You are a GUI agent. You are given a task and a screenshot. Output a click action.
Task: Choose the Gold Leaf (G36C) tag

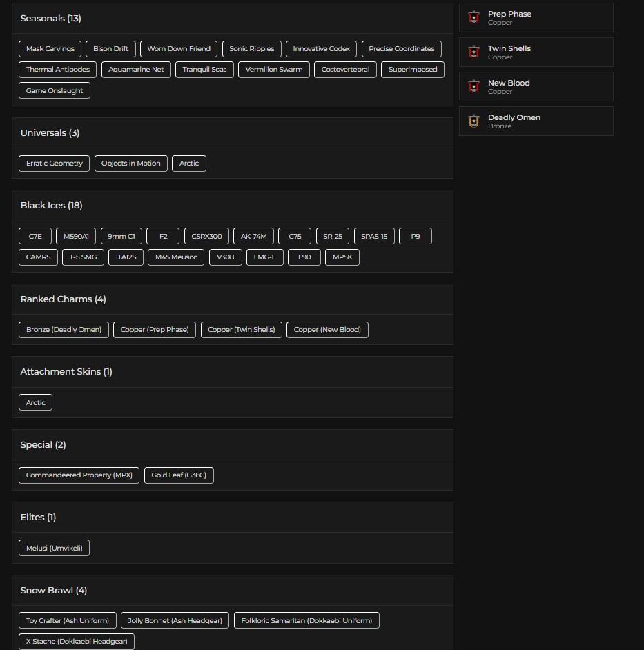[179, 475]
